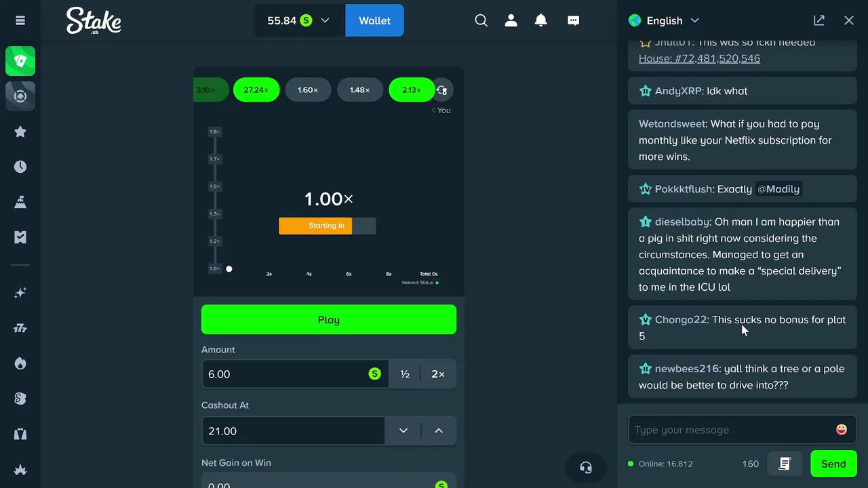868x488 pixels.
Task: Click username dieselbaby in chat
Action: pyautogui.click(x=682, y=222)
